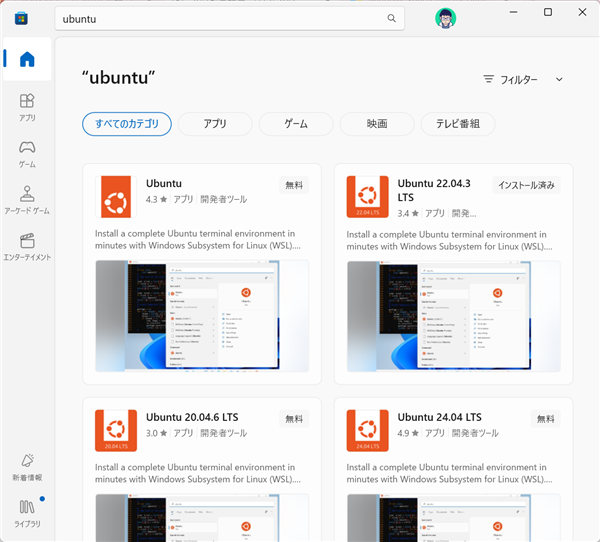The height and width of the screenshot is (542, 600).
Task: Select the アプリ category filter tab
Action: pos(215,124)
